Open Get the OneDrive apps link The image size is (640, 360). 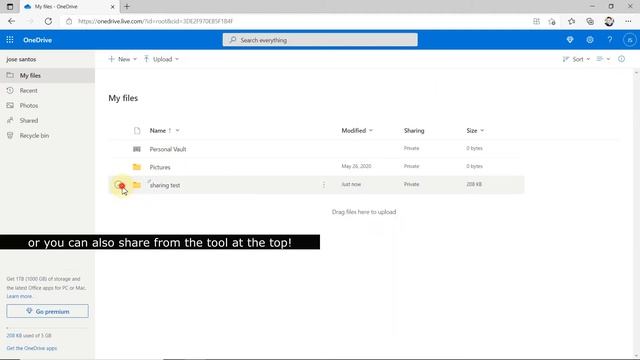tap(32, 348)
